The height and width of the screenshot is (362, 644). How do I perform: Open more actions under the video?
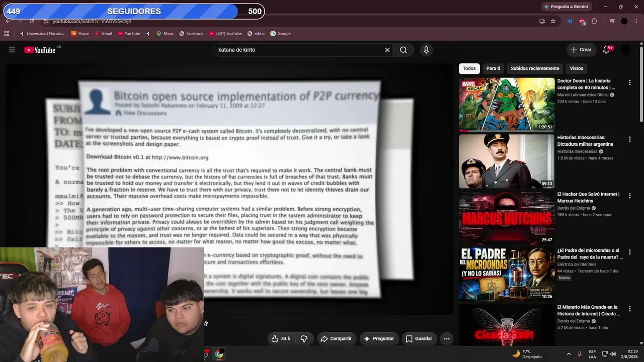[x=446, y=339]
